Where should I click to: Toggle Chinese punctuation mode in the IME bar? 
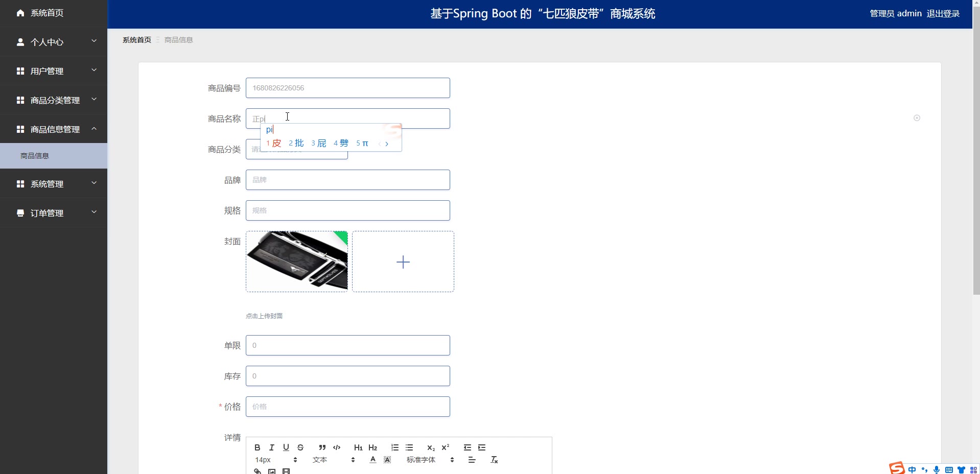coord(924,470)
